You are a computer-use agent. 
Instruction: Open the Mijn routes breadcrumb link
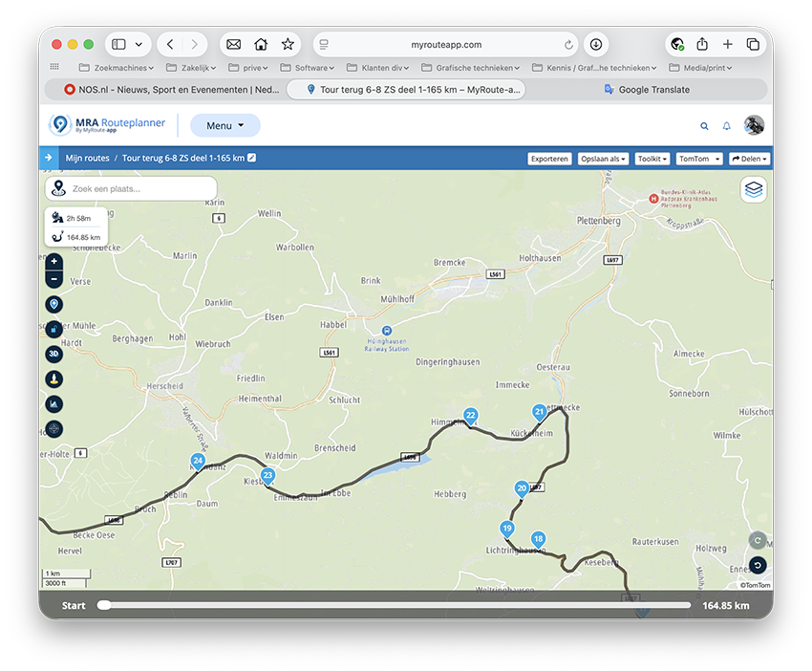(87, 158)
